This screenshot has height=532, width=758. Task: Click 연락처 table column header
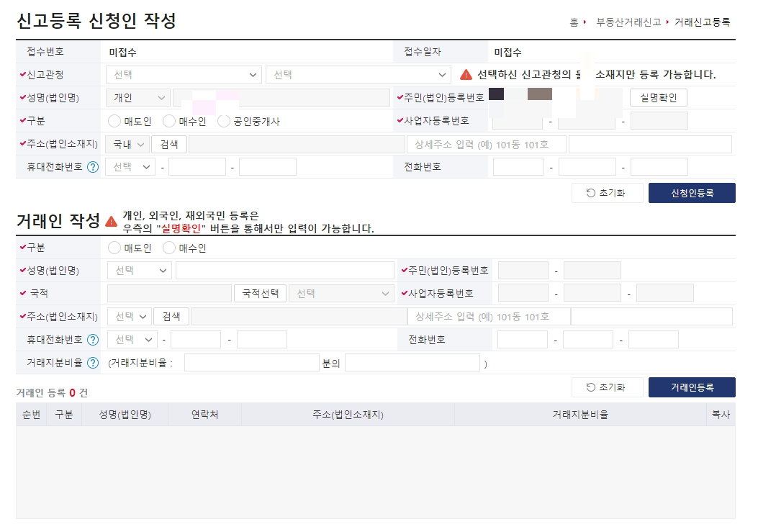point(204,415)
